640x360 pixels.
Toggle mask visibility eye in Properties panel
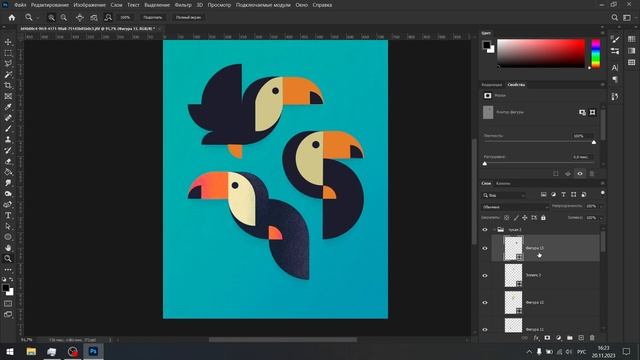click(x=580, y=173)
